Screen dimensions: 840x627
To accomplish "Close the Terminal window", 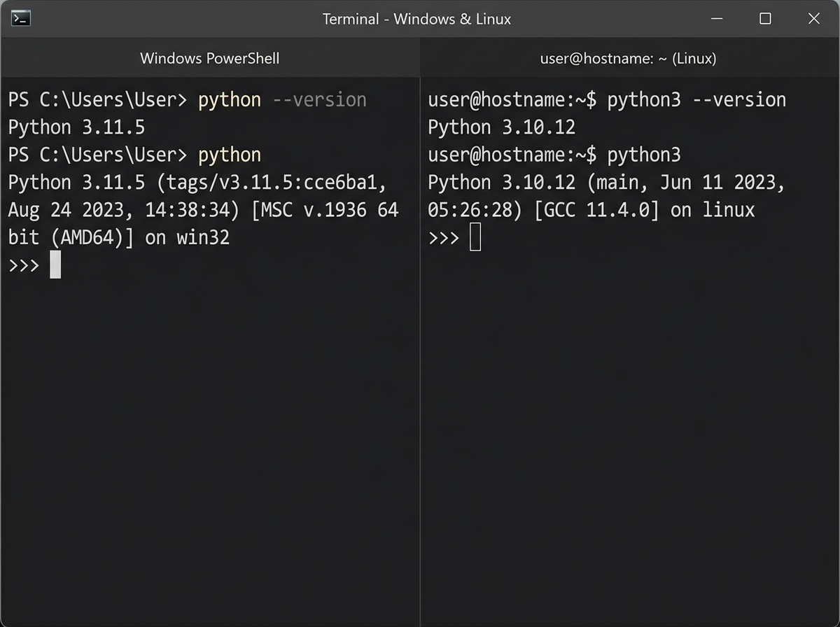I will tap(813, 19).
